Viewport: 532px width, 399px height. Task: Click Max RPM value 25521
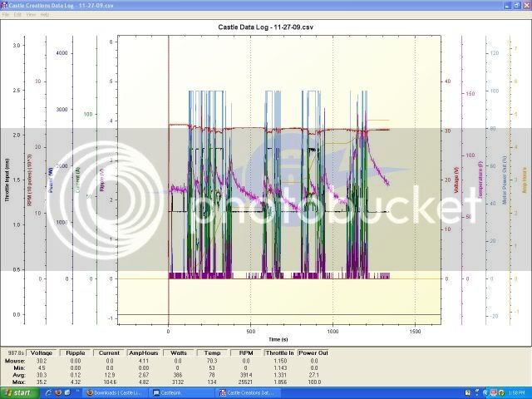[x=246, y=382]
